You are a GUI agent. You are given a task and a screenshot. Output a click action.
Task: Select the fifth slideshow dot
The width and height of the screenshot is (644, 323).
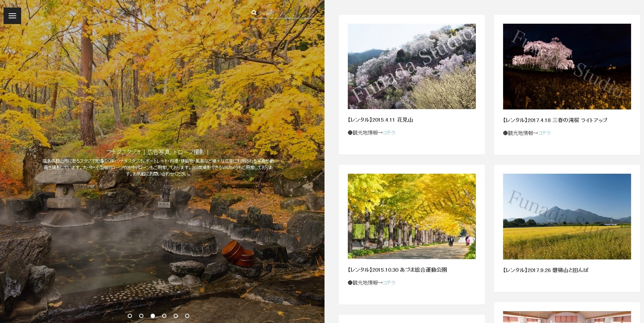(176, 316)
